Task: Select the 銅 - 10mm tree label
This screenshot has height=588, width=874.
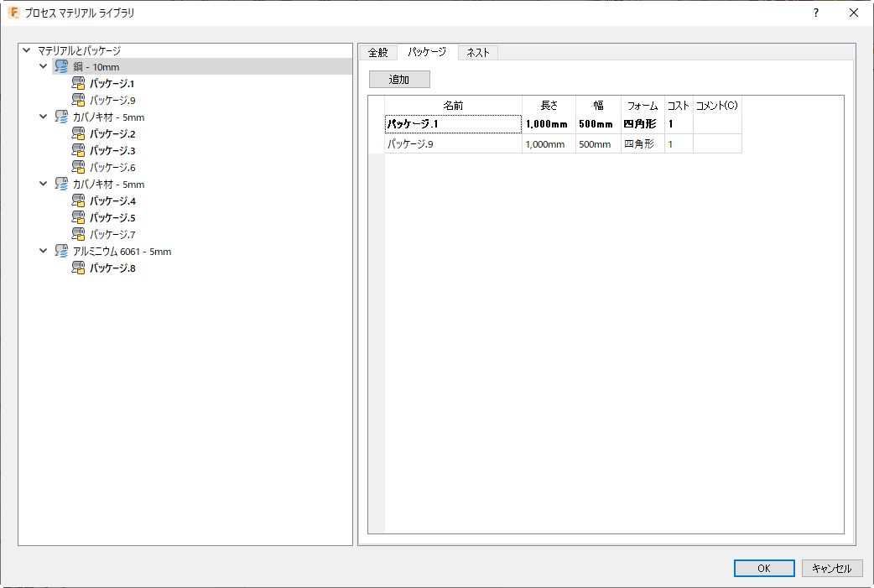Action: (x=96, y=67)
